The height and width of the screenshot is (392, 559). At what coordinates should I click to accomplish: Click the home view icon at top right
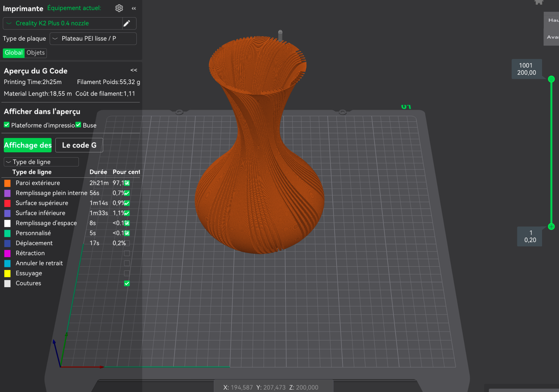(539, 2)
